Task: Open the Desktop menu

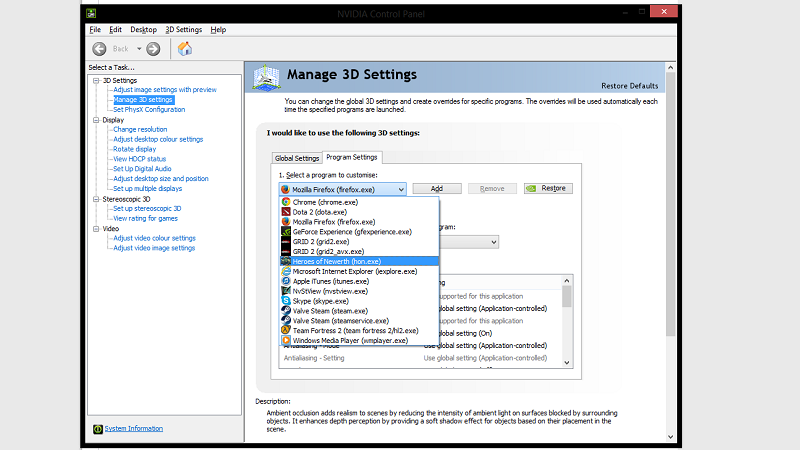Action: (x=143, y=30)
